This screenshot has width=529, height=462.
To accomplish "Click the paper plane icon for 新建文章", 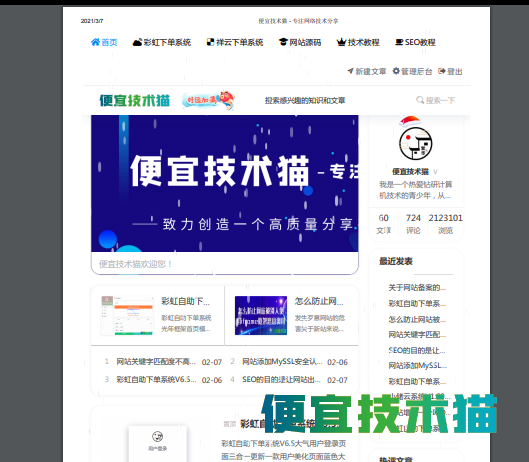I will click(351, 71).
